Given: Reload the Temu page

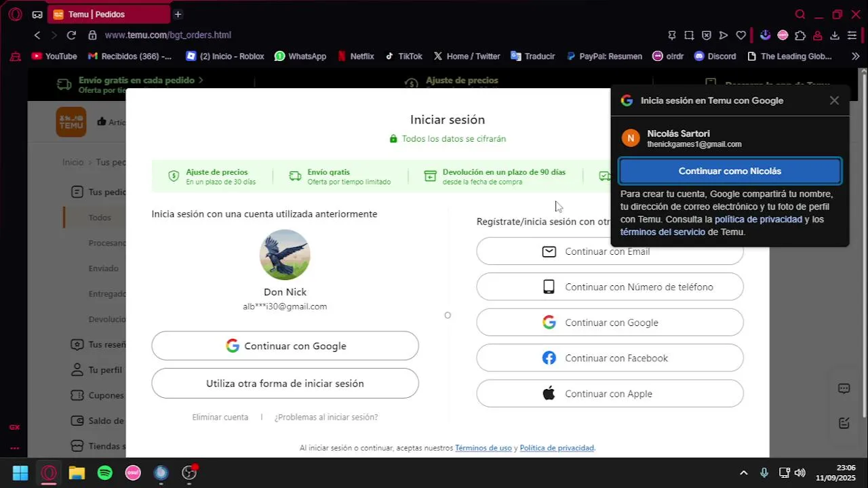Looking at the screenshot, I should coord(71,35).
